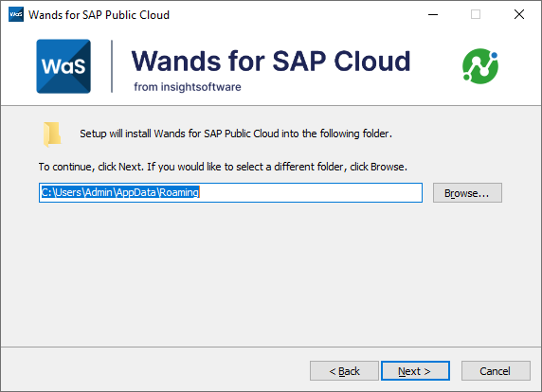Open the Browse folder dialog
The height and width of the screenshot is (392, 542).
(467, 193)
